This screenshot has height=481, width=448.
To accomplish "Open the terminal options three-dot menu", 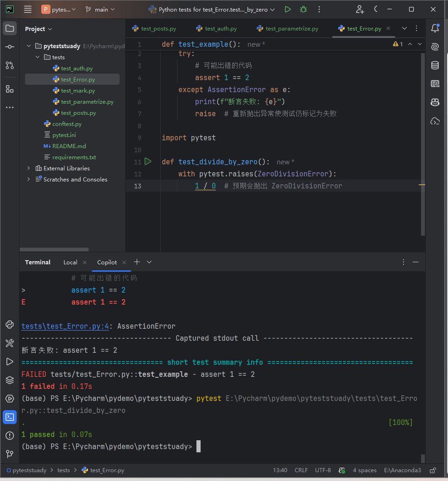I will pos(404,262).
